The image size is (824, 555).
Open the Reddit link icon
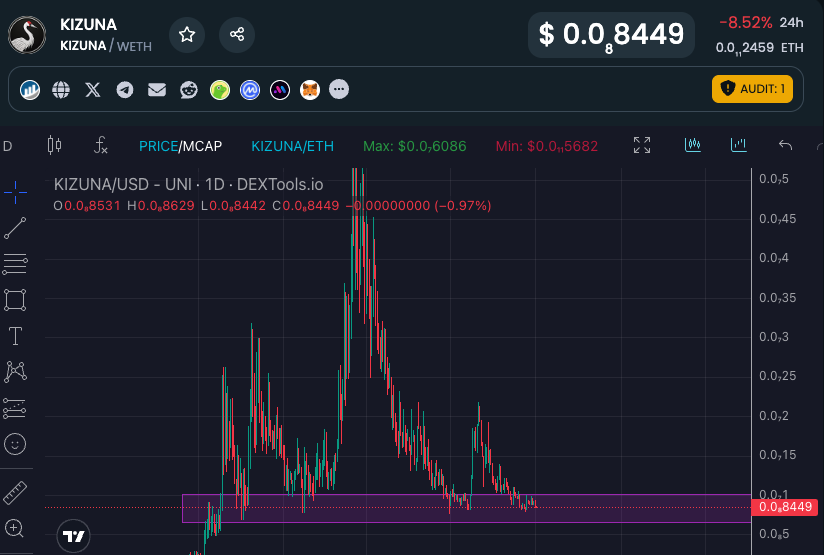click(189, 90)
